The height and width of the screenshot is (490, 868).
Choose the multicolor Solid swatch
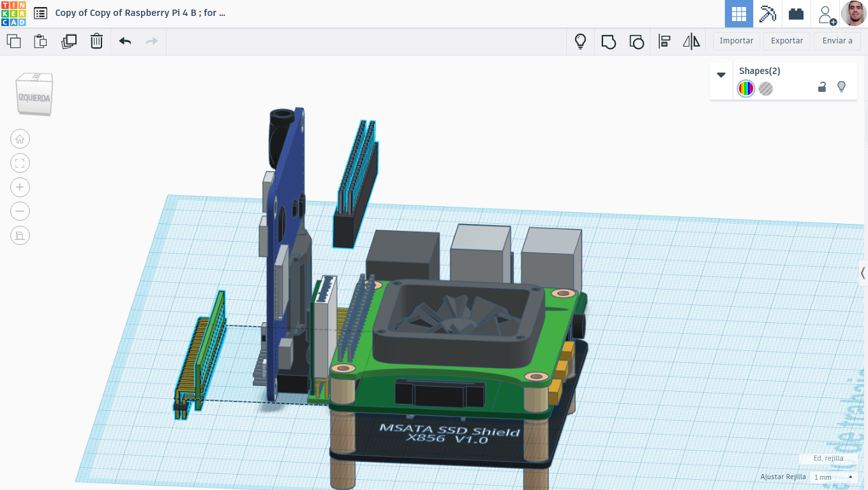click(x=746, y=89)
